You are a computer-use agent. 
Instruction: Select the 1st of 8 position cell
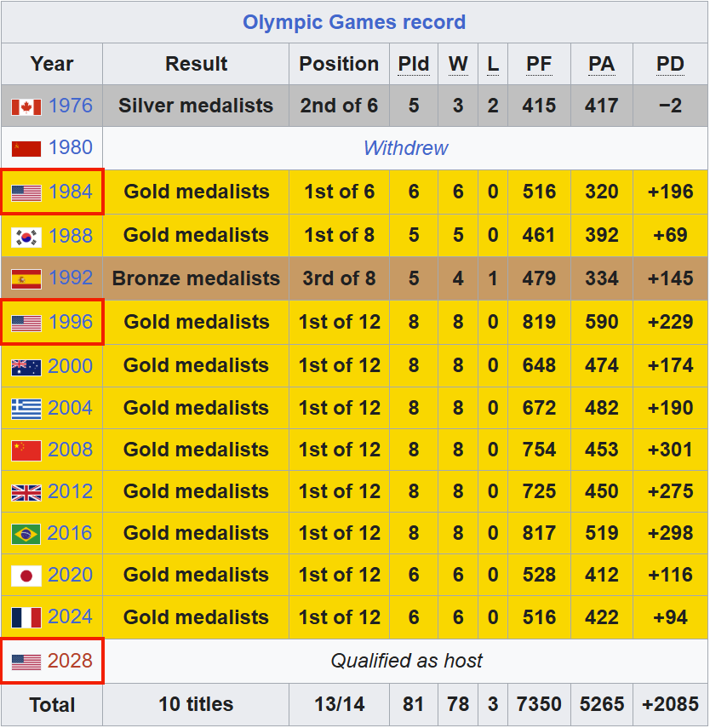[x=339, y=235]
